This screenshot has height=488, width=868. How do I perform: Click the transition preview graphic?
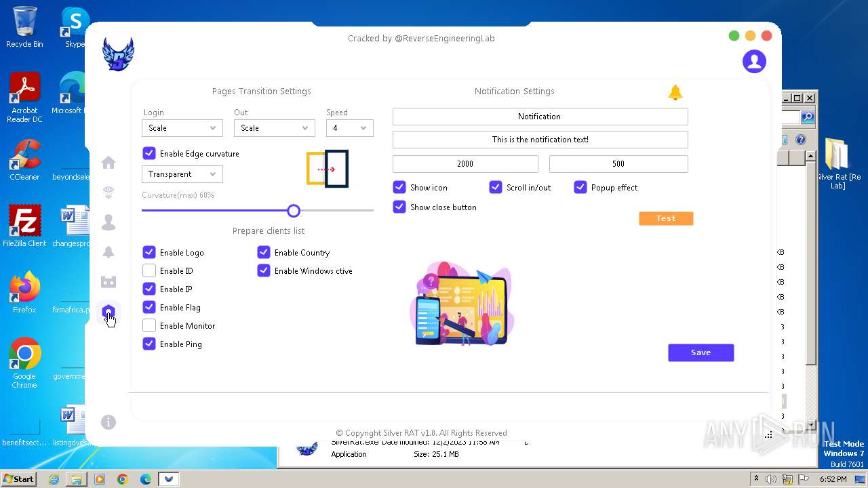coord(327,169)
